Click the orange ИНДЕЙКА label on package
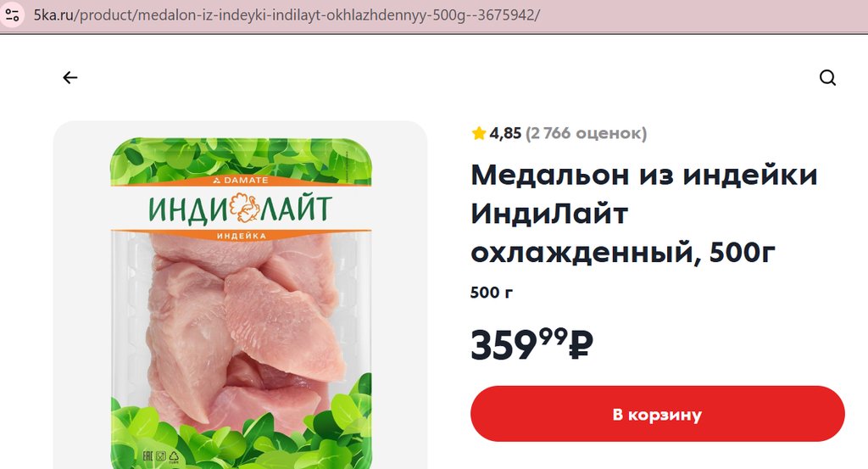The height and width of the screenshot is (469, 868). pos(242,236)
